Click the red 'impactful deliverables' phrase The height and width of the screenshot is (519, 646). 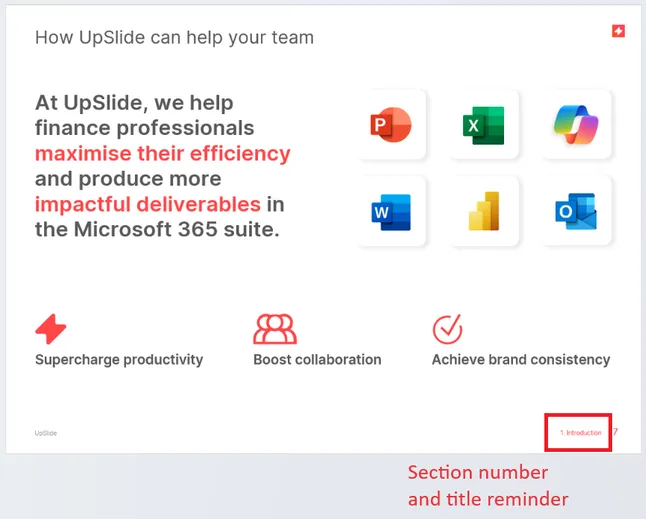click(148, 204)
